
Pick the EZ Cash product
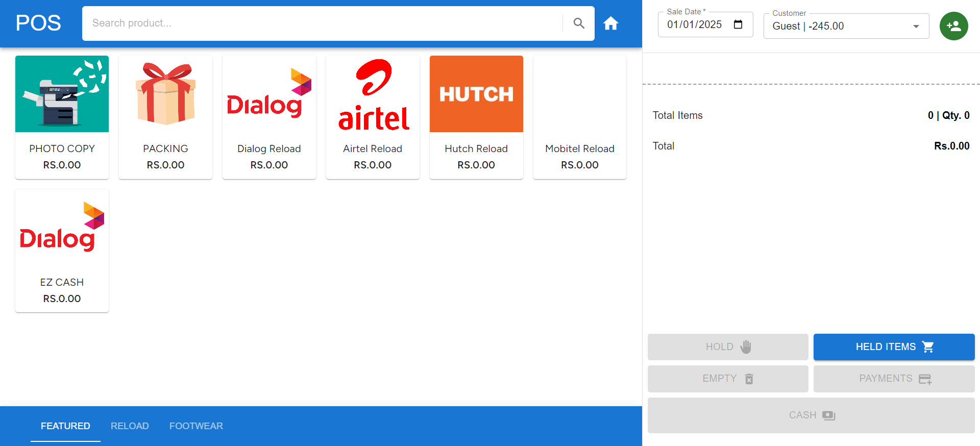click(x=62, y=250)
